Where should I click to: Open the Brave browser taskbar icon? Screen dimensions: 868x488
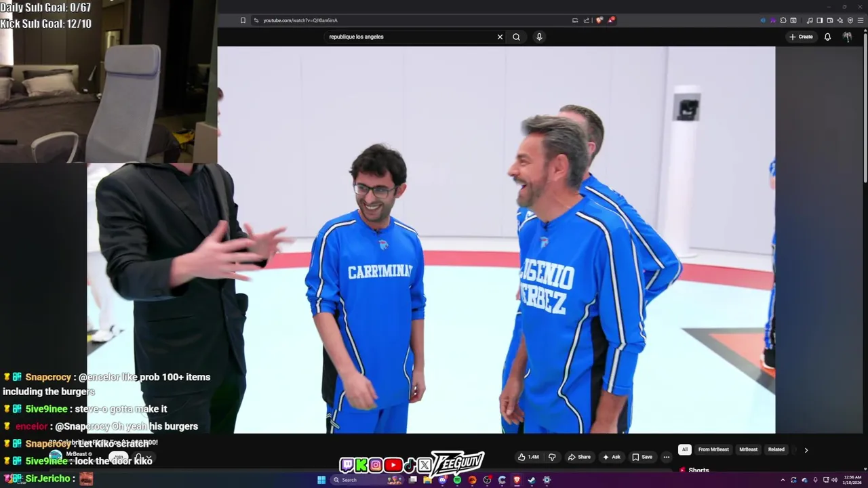point(517,480)
